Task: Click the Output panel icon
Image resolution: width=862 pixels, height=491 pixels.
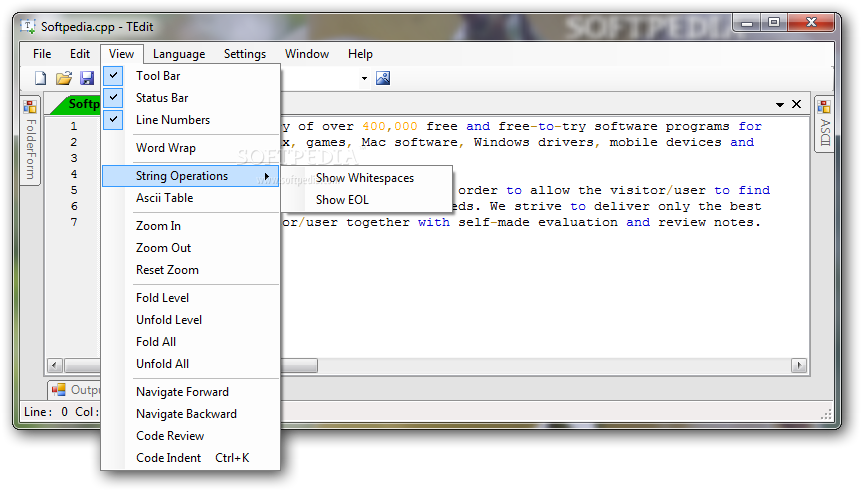Action: 58,390
